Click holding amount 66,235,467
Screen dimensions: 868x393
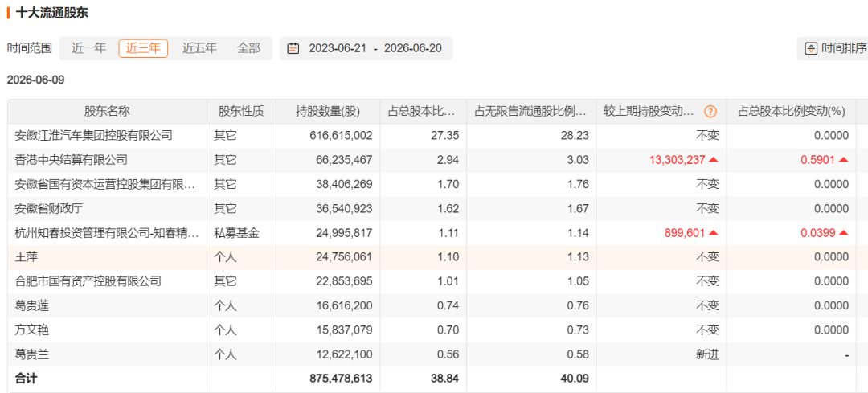344,160
